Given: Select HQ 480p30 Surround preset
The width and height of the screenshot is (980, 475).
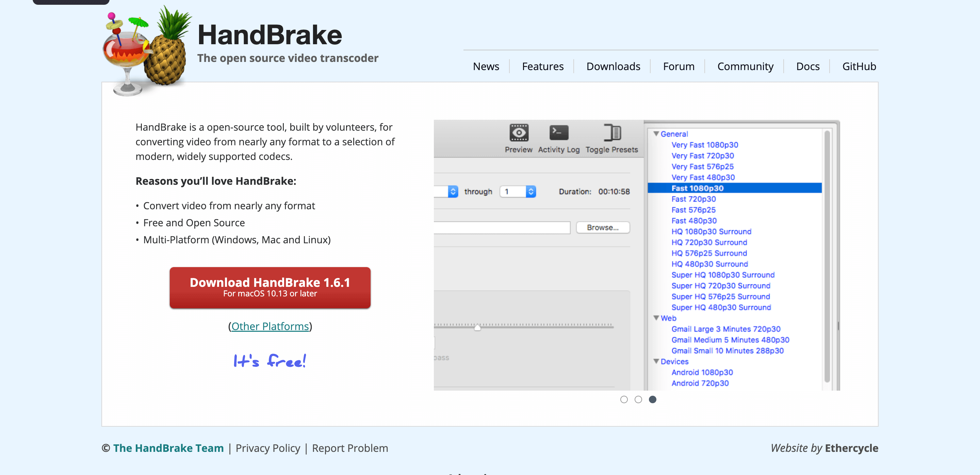Looking at the screenshot, I should click(x=709, y=264).
